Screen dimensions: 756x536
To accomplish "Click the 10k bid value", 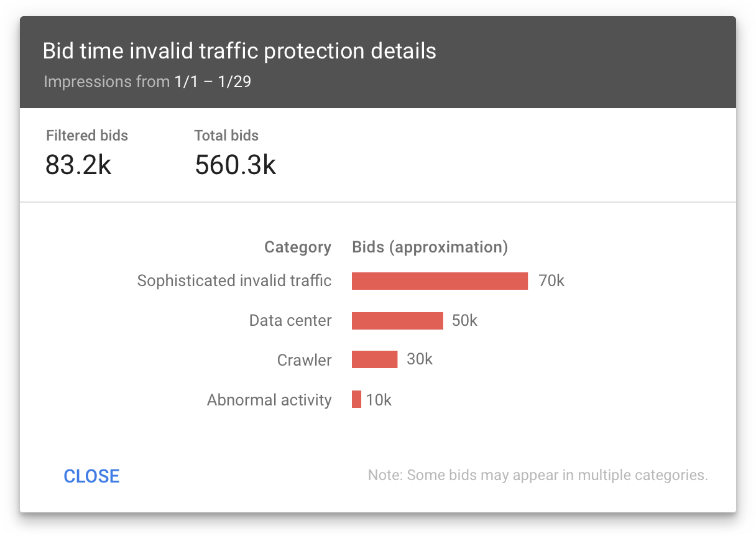I will pos(379,400).
